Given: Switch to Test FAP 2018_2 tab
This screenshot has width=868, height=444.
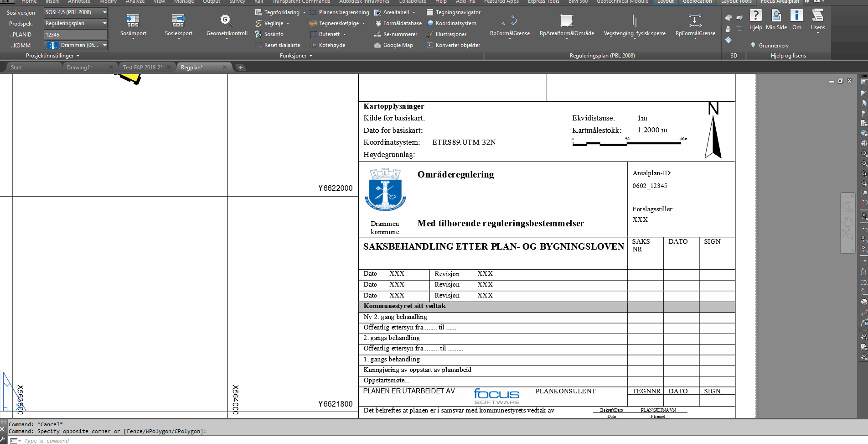Looking at the screenshot, I should coord(143,68).
